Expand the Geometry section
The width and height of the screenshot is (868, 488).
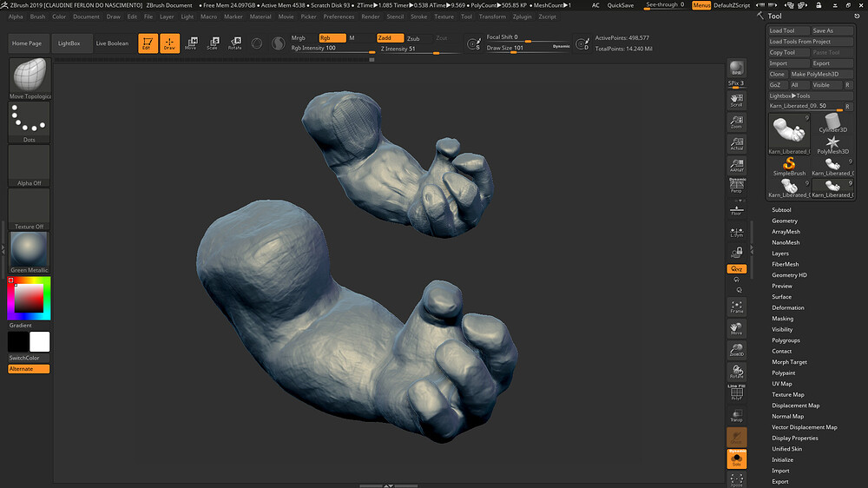785,221
